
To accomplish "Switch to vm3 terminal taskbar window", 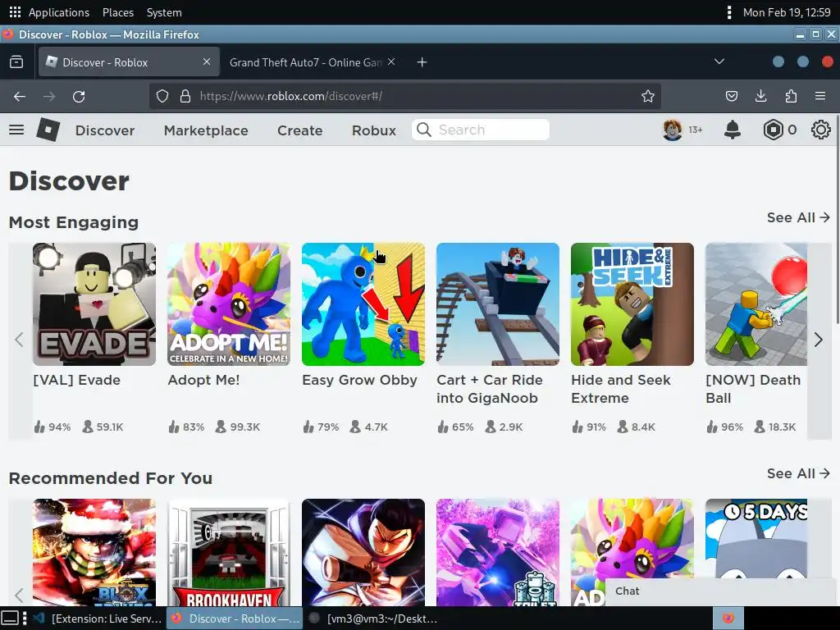I will click(373, 619).
